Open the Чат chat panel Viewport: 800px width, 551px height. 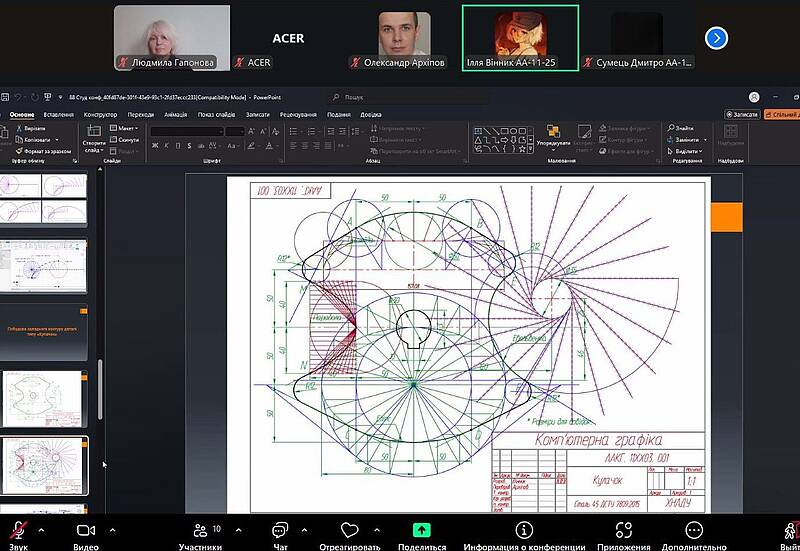pyautogui.click(x=280, y=530)
